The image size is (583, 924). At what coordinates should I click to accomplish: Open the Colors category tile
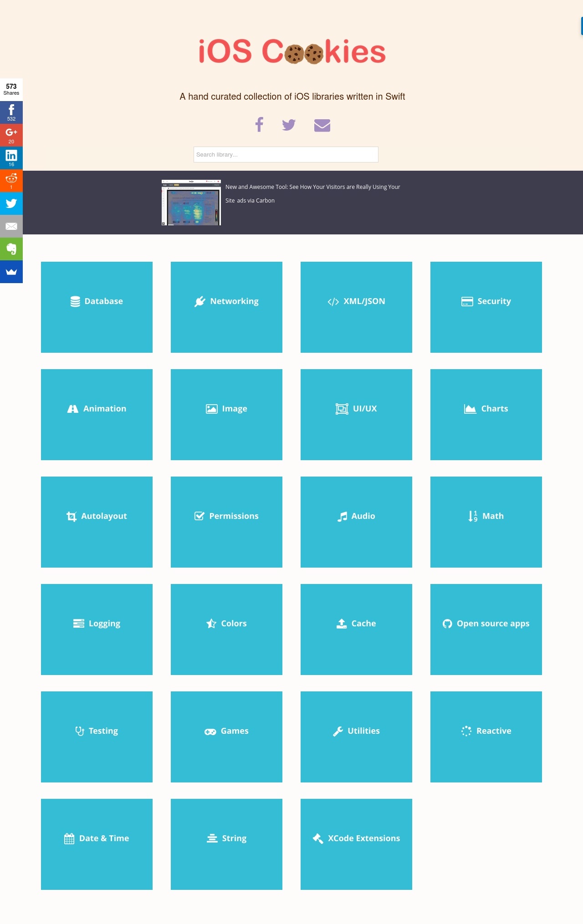226,630
